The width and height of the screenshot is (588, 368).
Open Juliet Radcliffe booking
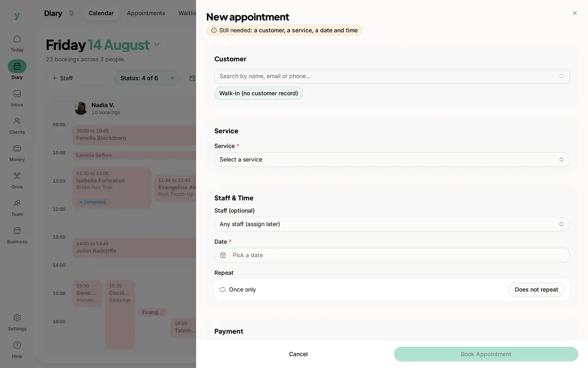[135, 248]
